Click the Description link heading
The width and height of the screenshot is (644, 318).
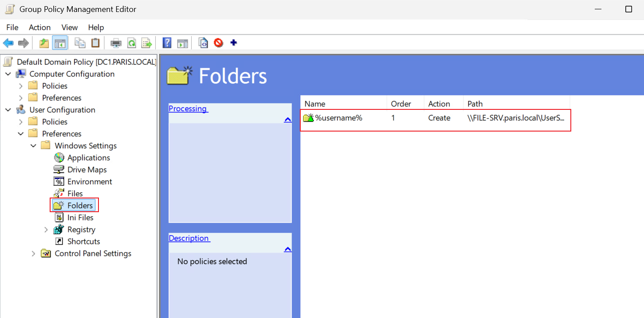[x=189, y=238]
